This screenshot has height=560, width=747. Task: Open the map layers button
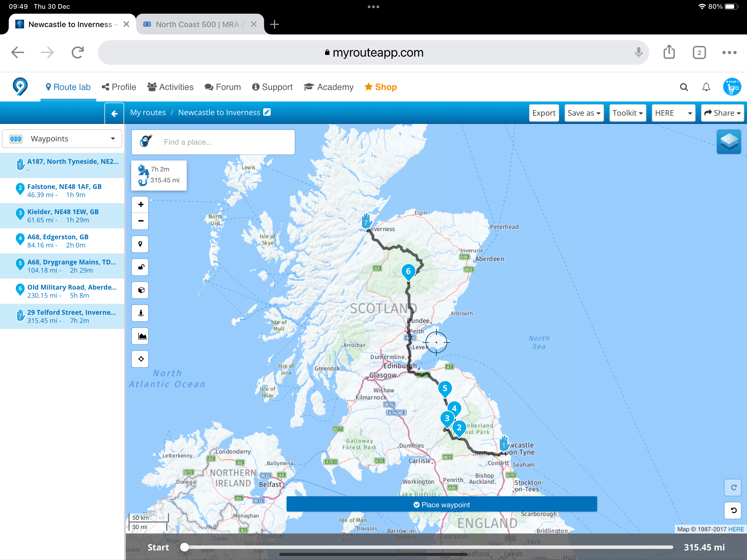[x=729, y=142]
